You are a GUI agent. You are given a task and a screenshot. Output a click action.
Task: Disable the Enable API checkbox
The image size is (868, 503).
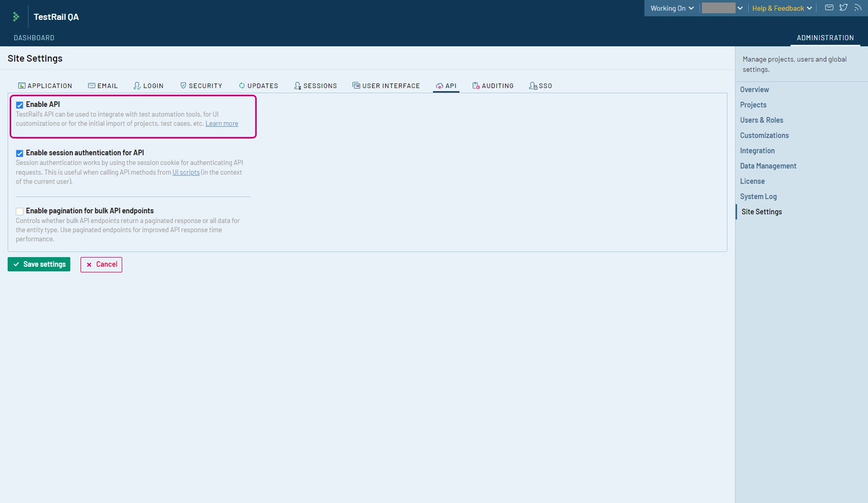[x=20, y=105]
